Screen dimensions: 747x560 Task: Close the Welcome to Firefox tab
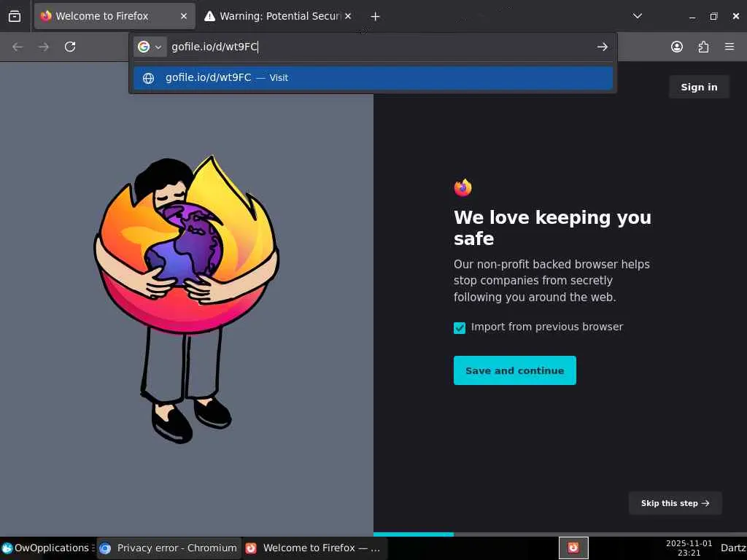184,16
